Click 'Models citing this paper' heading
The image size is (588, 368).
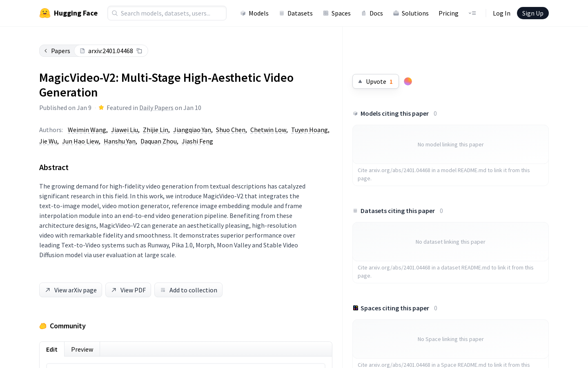394,113
